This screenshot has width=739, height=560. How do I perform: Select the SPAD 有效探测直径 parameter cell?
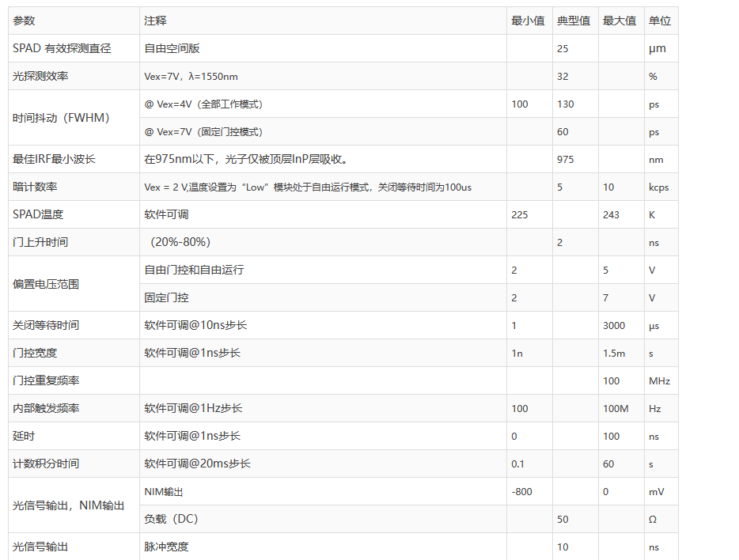click(x=62, y=48)
